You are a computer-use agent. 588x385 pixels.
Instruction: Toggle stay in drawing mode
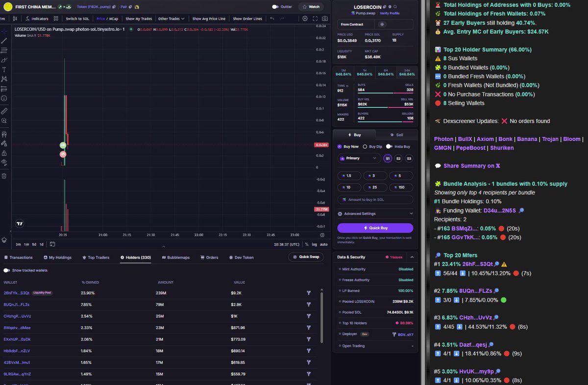tap(4, 143)
